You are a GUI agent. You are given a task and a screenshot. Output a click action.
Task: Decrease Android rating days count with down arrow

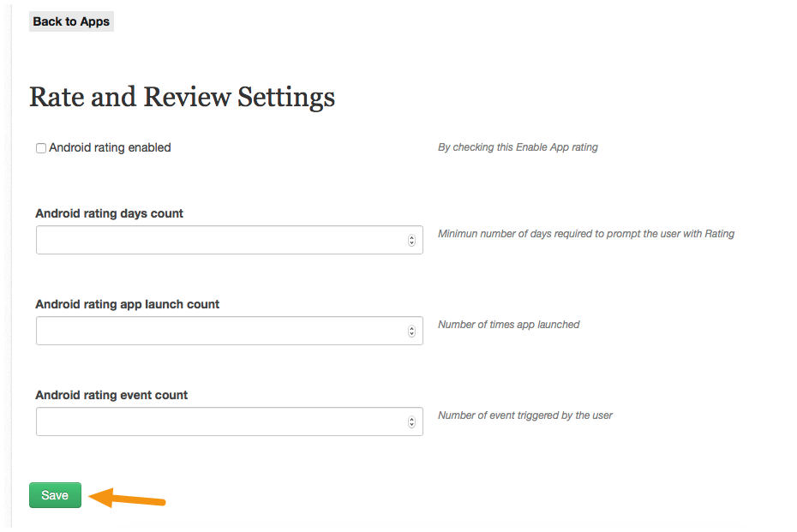click(411, 243)
